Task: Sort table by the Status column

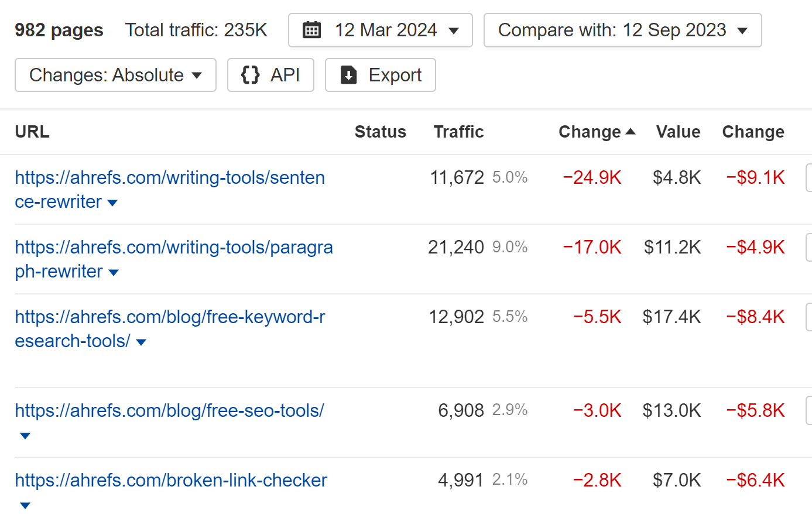Action: (x=380, y=131)
